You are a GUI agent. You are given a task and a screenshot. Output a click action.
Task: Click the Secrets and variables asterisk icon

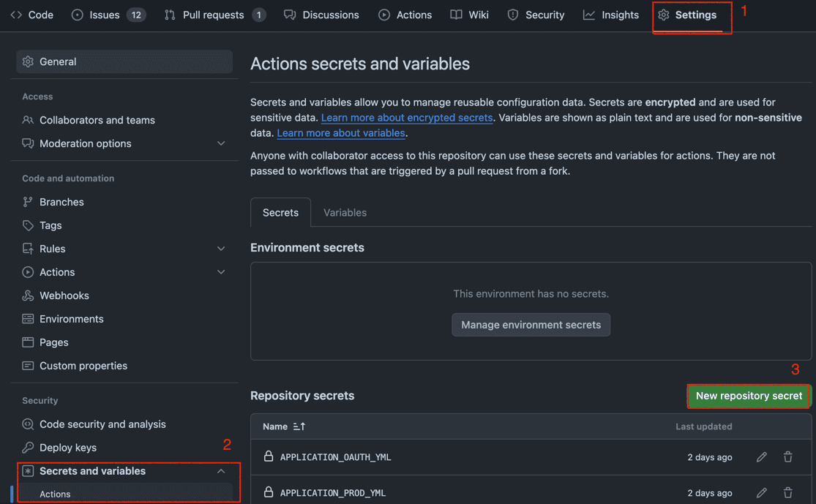[28, 471]
